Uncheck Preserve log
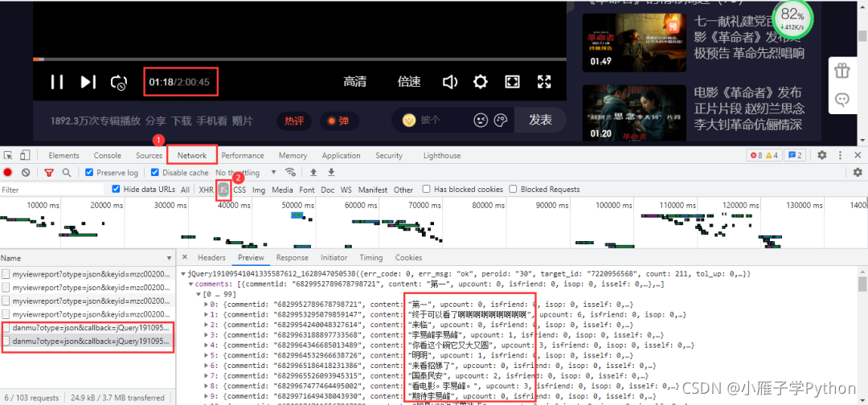868x405 pixels. pos(89,173)
